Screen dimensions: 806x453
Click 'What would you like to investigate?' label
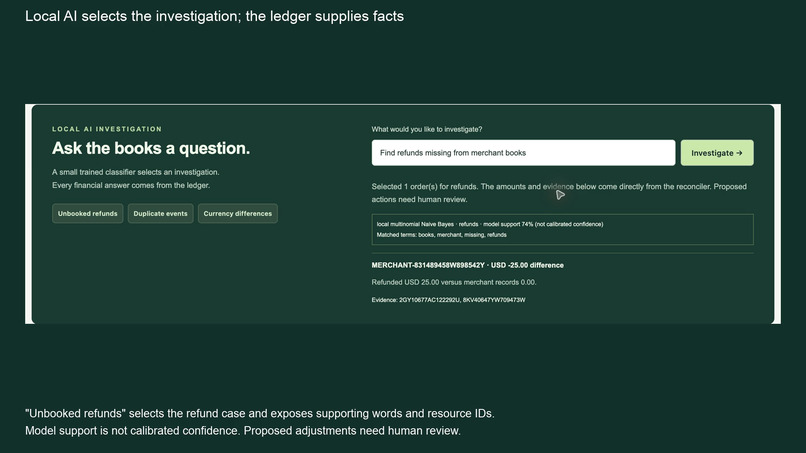coord(427,129)
